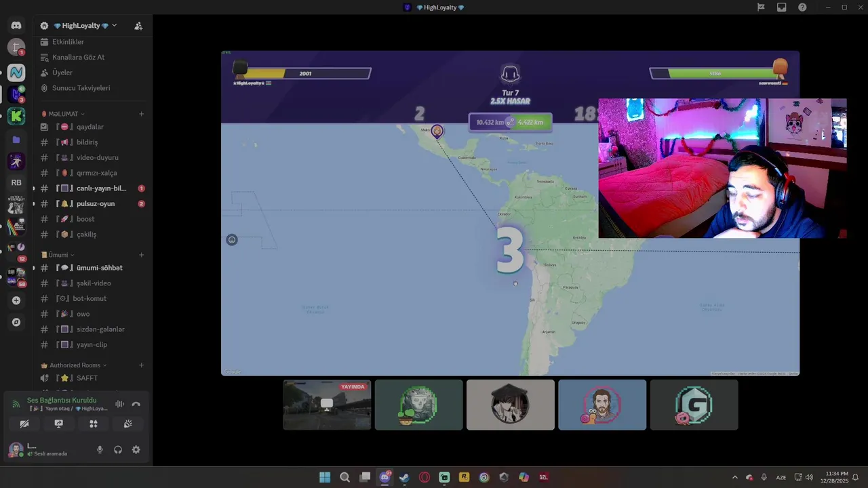Screen dimensions: 868x488
Task: Open the qaydalar rules channel
Action: click(x=92, y=127)
